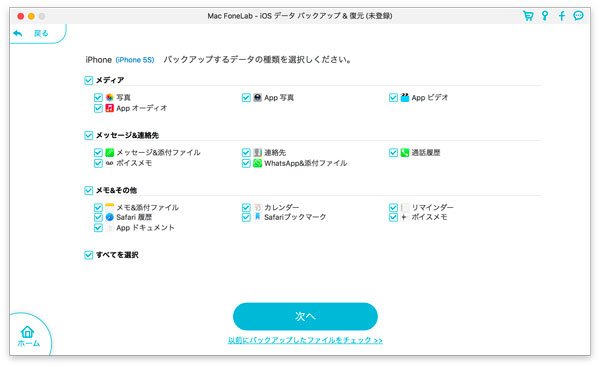
Task: Open 以前にバックアップしたファイルをチェック link
Action: point(305,340)
